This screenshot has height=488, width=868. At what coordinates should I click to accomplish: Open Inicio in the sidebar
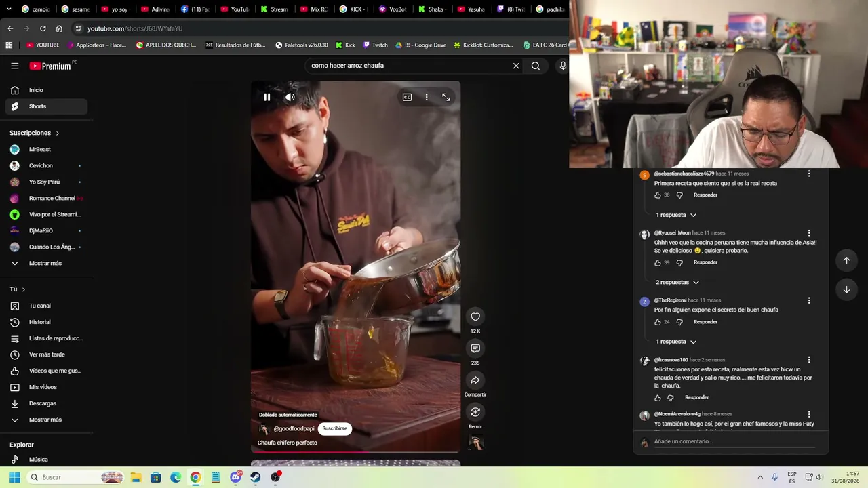[x=46, y=90]
